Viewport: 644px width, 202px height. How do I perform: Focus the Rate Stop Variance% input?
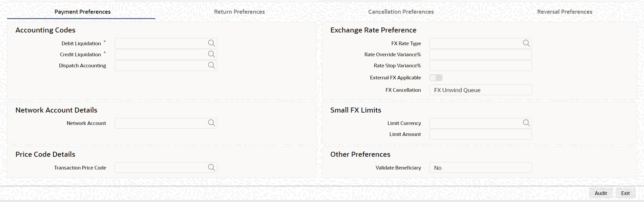pos(480,65)
